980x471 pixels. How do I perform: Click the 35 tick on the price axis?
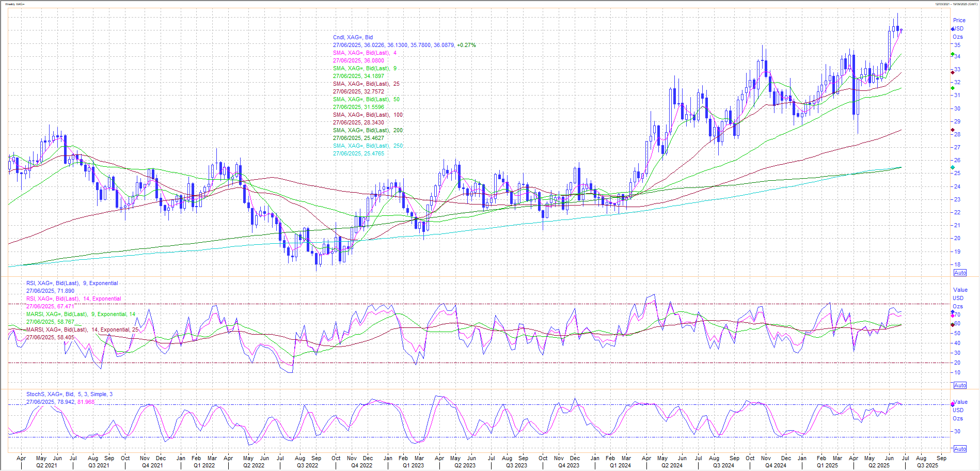pyautogui.click(x=957, y=45)
